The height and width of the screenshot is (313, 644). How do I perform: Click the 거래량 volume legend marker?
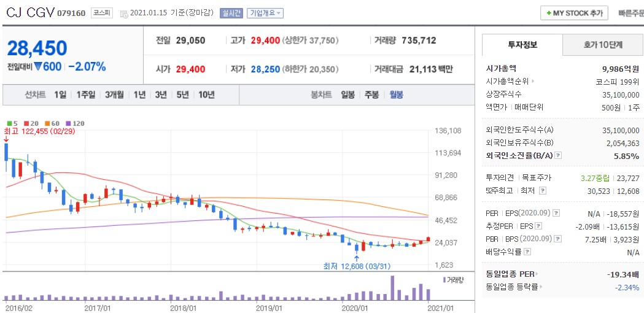click(444, 280)
